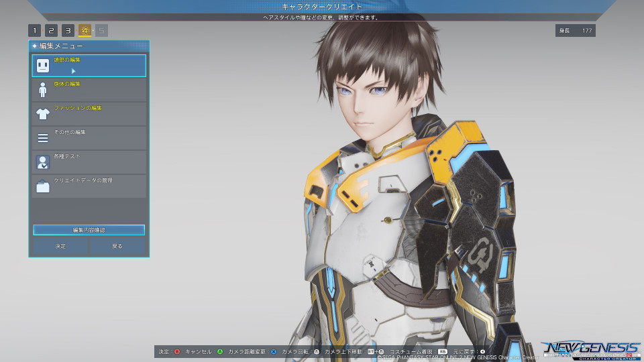Select highlighted step 4 tab
The image size is (644, 362).
(85, 30)
